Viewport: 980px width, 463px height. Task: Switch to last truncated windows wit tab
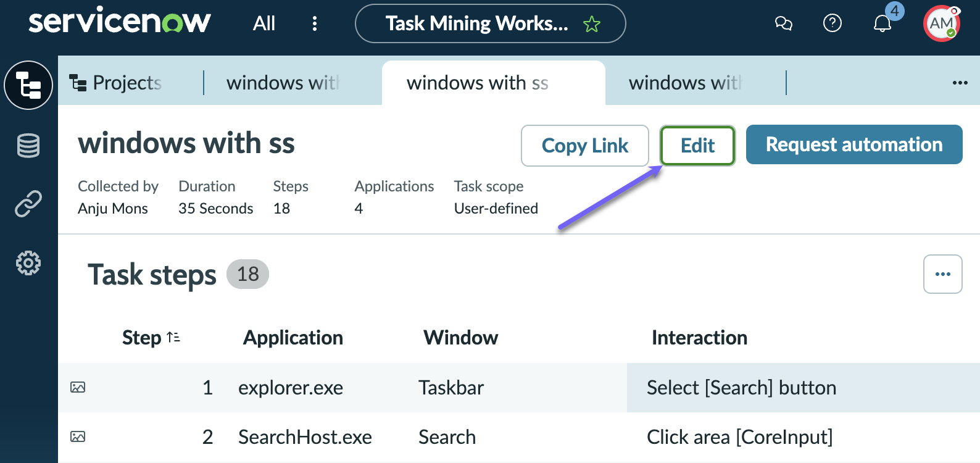(x=686, y=83)
